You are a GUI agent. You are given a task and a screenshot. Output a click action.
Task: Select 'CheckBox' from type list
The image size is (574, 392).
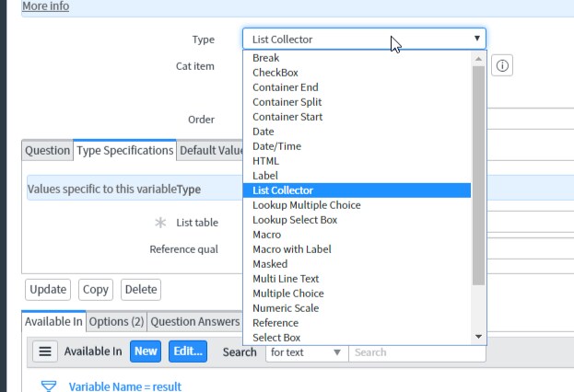[x=275, y=73]
